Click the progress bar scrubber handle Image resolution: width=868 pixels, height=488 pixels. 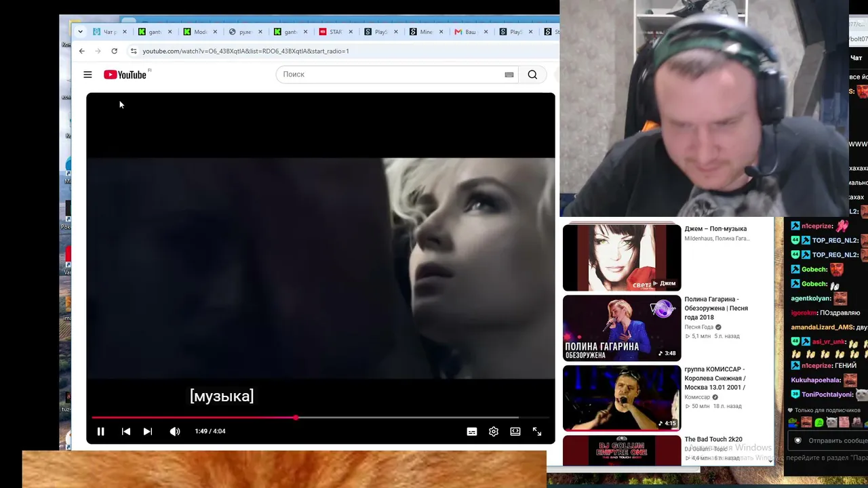[x=296, y=418]
